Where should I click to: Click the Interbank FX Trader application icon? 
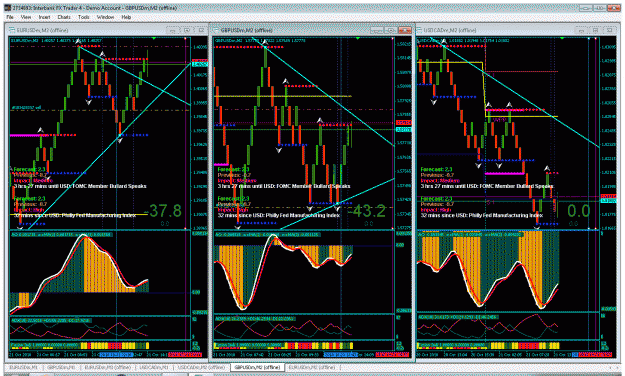7,8
